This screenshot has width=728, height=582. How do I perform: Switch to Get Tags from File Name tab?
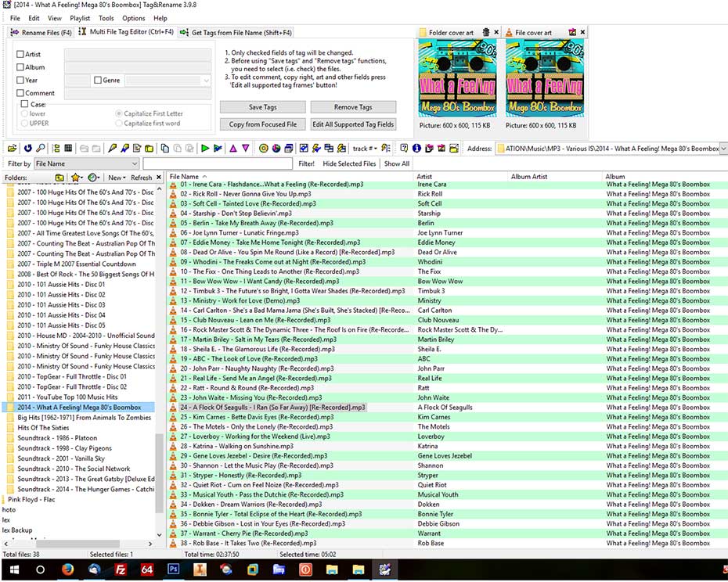[x=236, y=33]
